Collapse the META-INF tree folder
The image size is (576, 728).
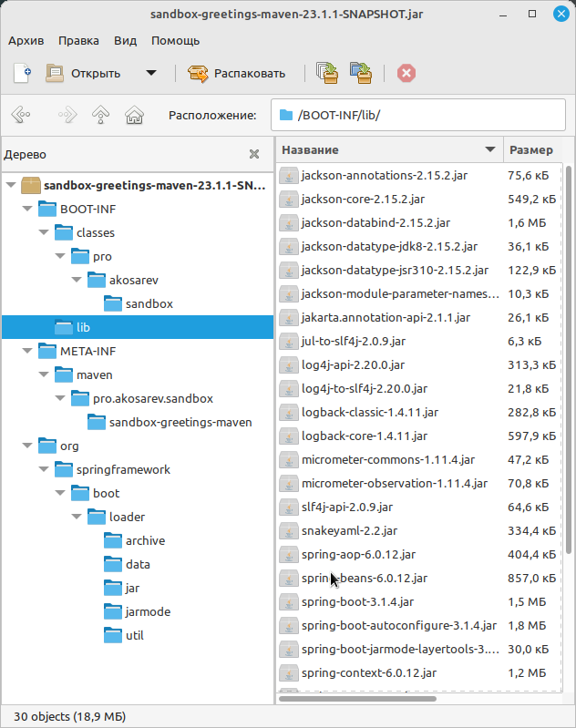coord(27,351)
